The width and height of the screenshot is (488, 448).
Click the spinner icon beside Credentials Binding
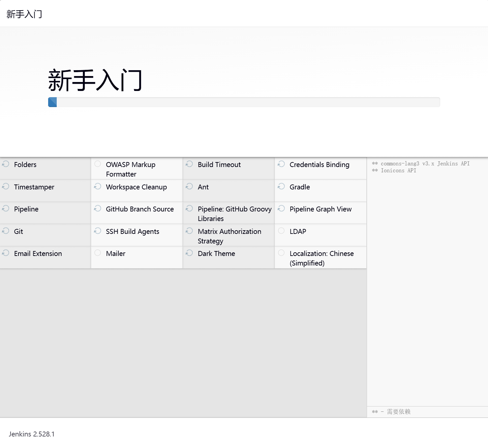pyautogui.click(x=281, y=164)
